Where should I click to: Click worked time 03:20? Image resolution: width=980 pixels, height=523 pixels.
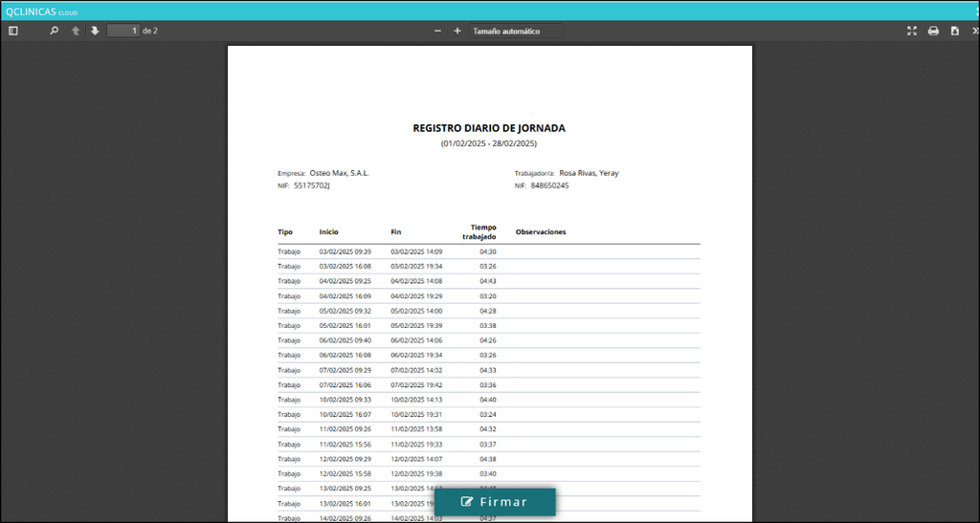[x=488, y=295]
